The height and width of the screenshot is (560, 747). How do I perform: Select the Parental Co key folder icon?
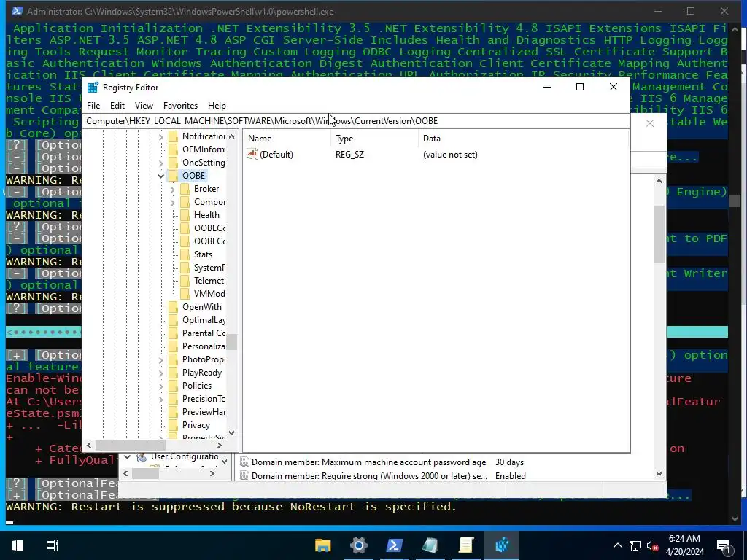174,333
